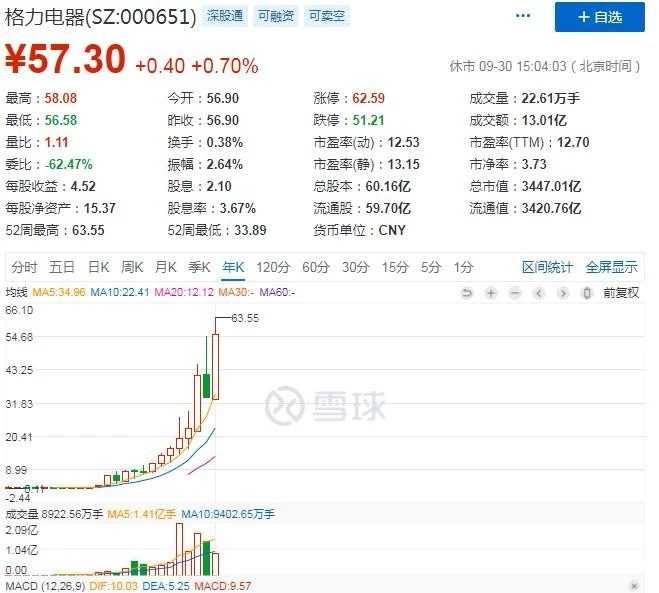Click the 今开 value 56.90
The width and height of the screenshot is (659, 593).
point(222,98)
